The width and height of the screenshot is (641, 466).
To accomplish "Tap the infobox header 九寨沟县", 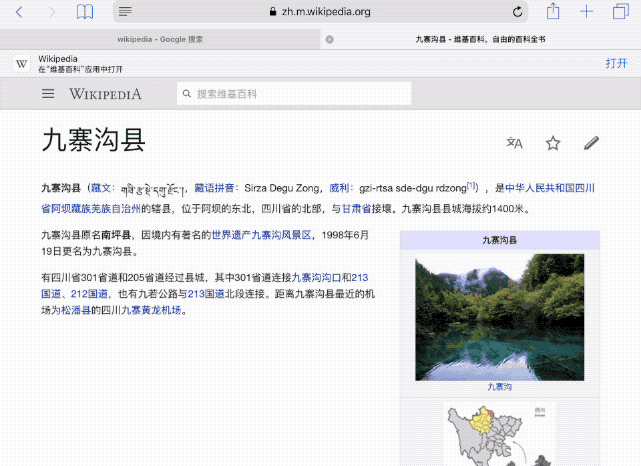I will coord(500,240).
